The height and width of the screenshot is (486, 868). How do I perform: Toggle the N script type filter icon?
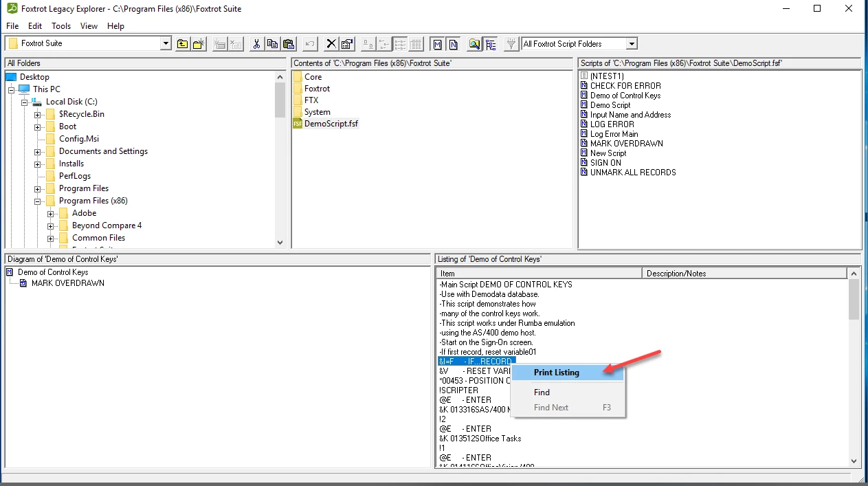pyautogui.click(x=454, y=44)
